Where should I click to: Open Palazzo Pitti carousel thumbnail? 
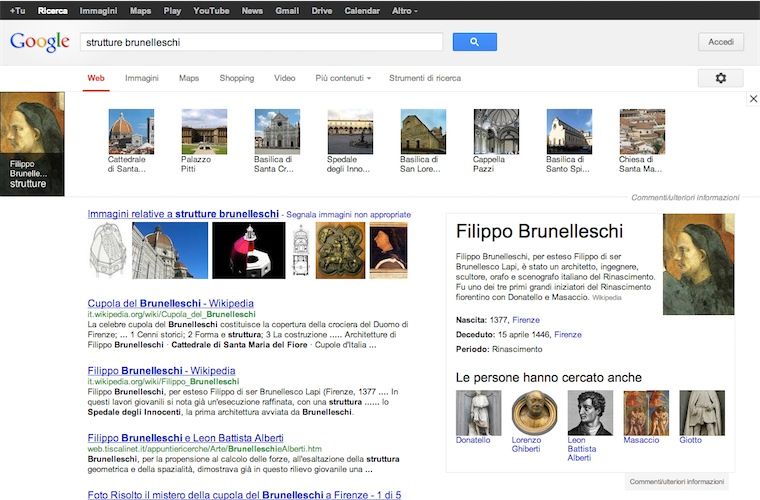(204, 131)
